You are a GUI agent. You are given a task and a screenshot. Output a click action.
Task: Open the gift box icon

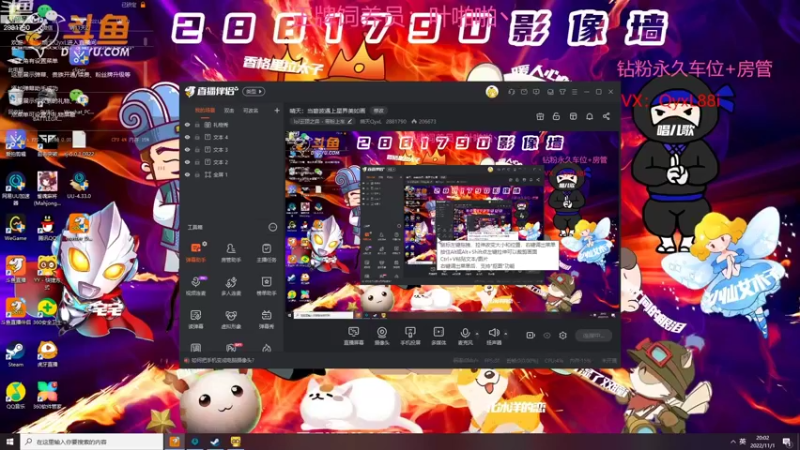coord(540,117)
